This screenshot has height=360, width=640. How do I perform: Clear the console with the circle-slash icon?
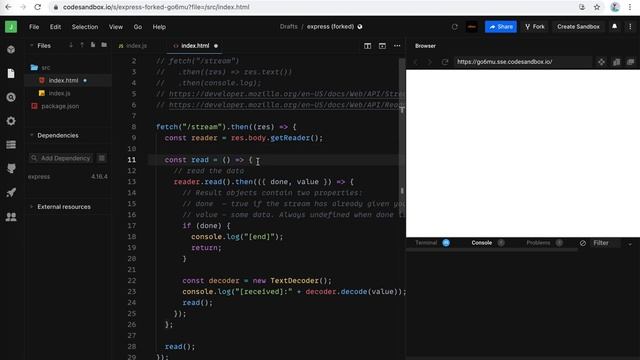click(x=583, y=243)
